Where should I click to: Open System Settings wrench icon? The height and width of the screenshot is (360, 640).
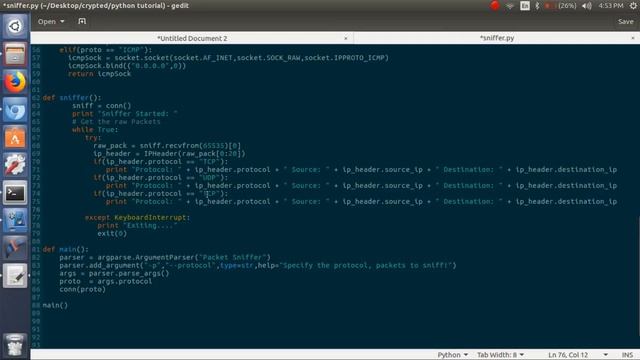(15, 165)
